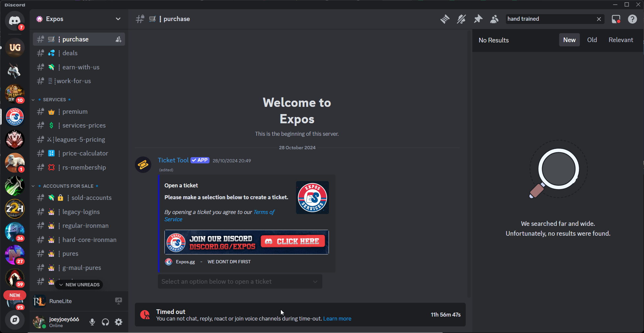644x333 pixels.
Task: Open the white dog avatar server icon
Action: [14, 163]
